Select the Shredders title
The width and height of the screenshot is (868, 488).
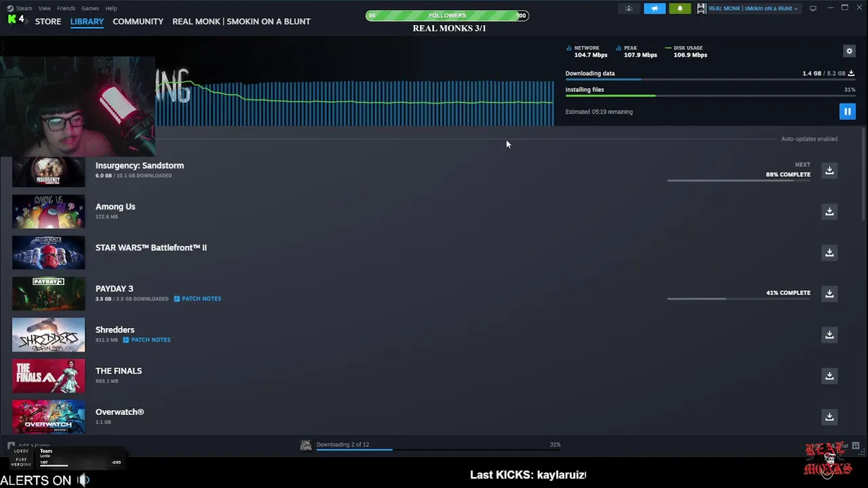pyautogui.click(x=115, y=330)
